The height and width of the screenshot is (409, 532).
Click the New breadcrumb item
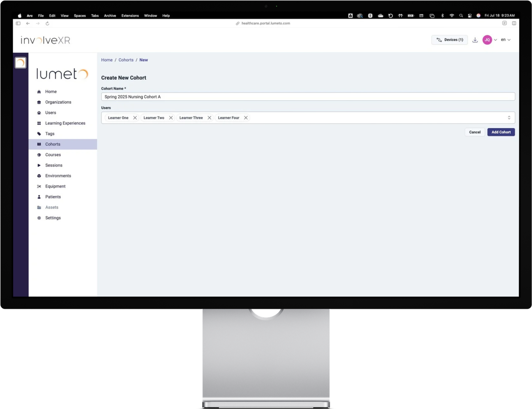coord(144,60)
